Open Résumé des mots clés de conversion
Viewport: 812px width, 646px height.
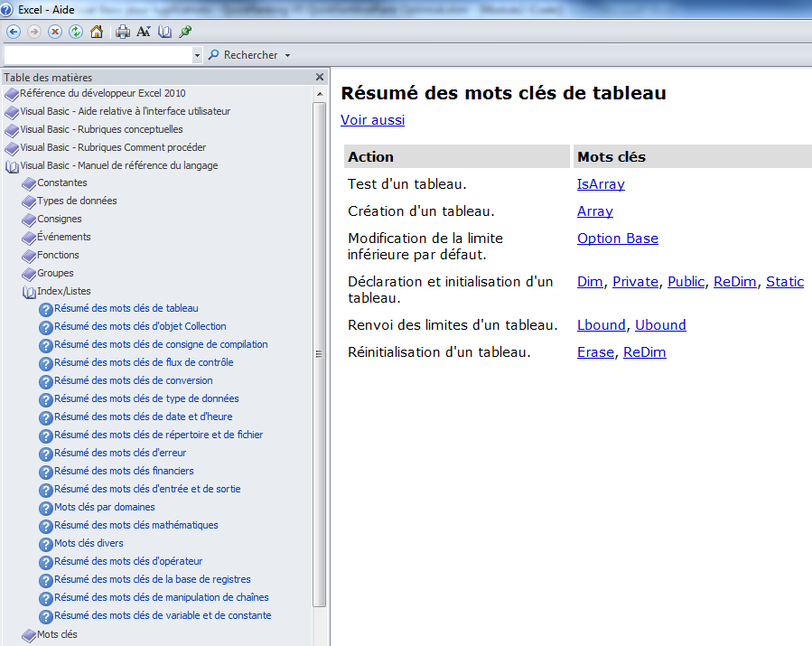(133, 380)
